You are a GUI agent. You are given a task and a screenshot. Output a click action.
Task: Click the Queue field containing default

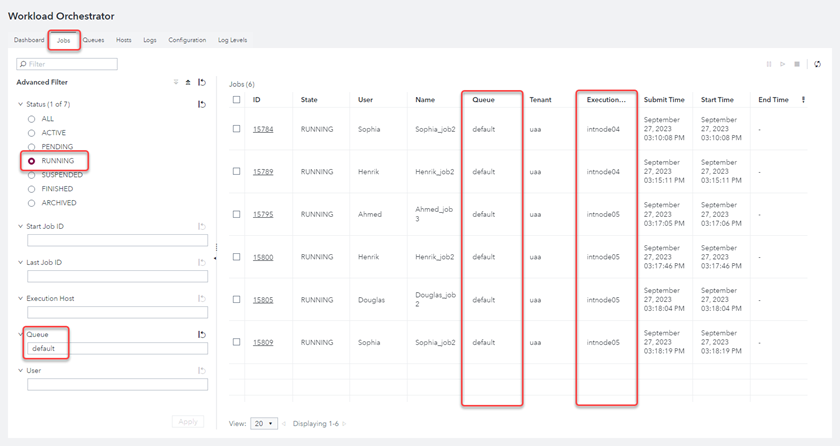[x=117, y=349]
